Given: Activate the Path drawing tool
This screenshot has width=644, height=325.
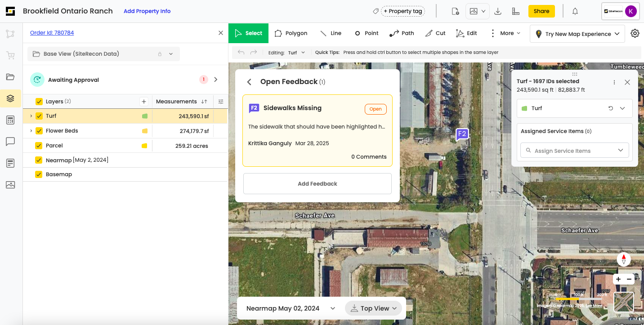Looking at the screenshot, I should pyautogui.click(x=402, y=33).
